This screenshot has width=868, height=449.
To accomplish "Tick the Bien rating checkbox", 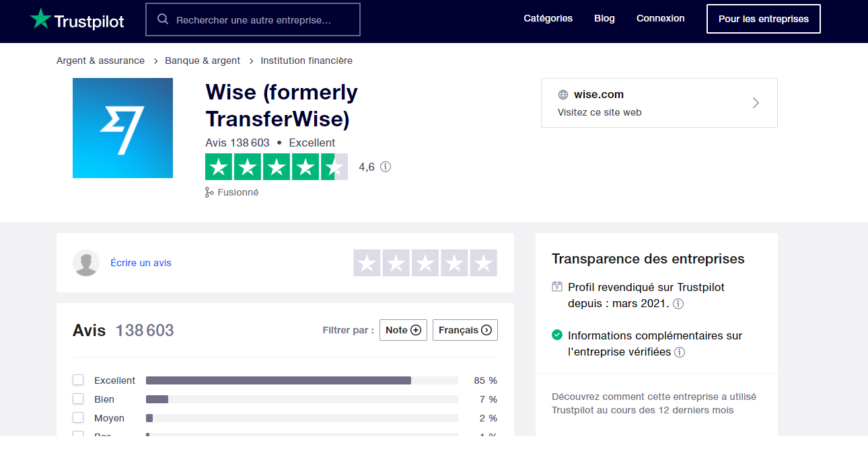I will 78,399.
